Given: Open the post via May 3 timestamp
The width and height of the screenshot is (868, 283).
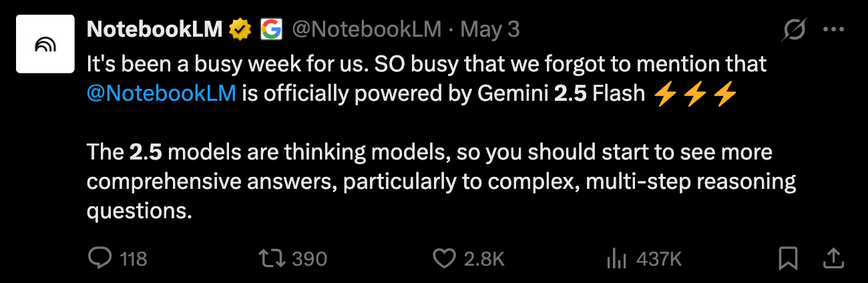Looking at the screenshot, I should pos(490,29).
